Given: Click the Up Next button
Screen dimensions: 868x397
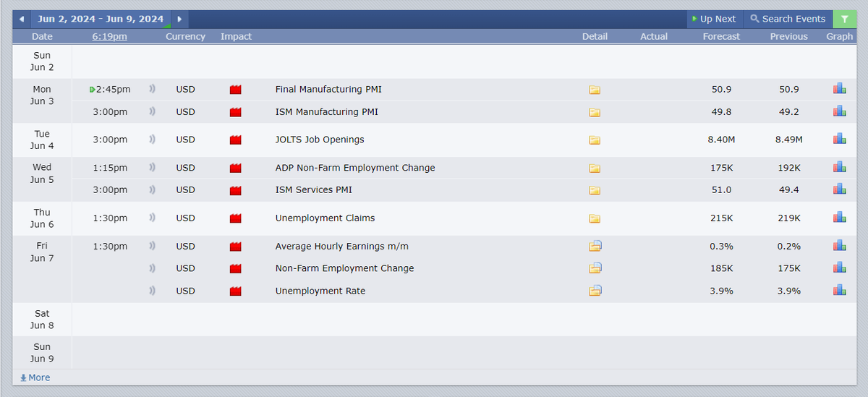Looking at the screenshot, I should (713, 19).
